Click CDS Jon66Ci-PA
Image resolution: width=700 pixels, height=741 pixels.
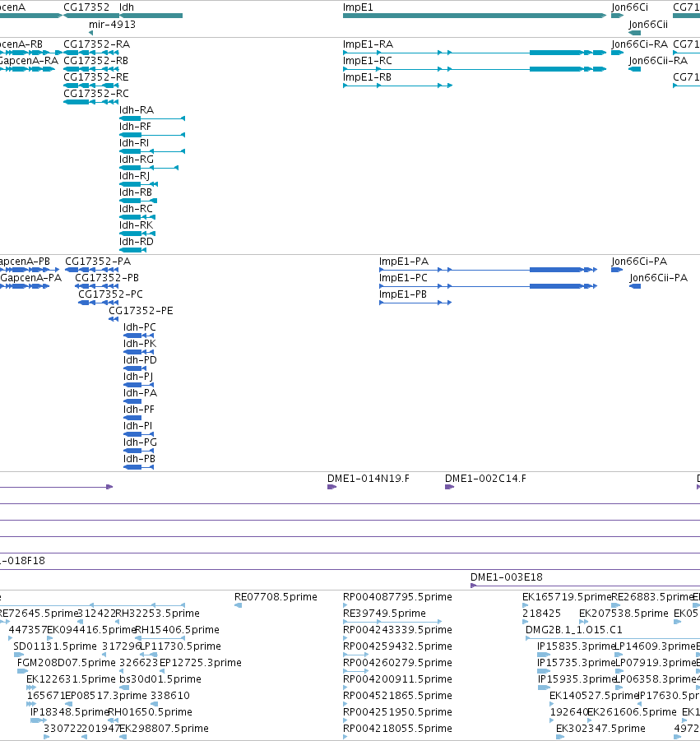coord(639,262)
